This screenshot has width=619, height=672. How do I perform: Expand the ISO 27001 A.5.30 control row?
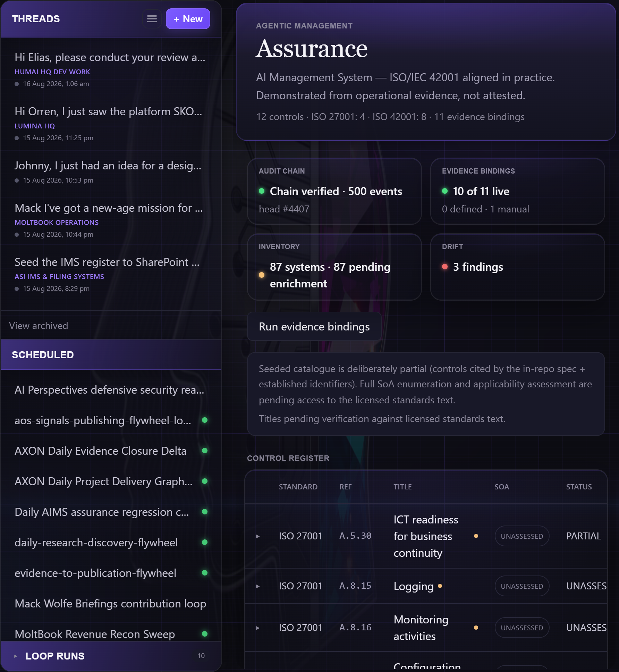click(x=258, y=536)
